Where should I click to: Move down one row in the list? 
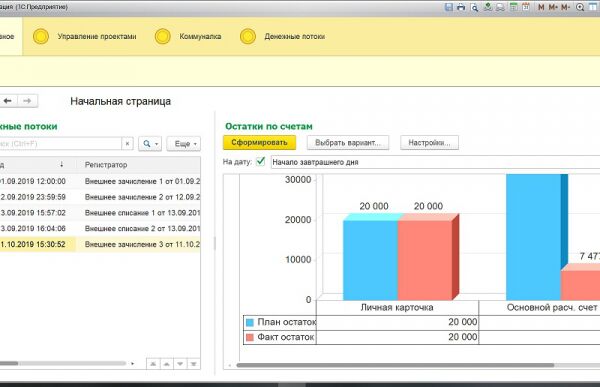tap(180, 364)
